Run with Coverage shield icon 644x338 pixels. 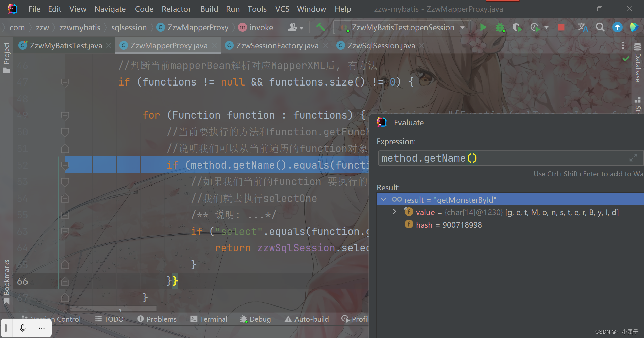pyautogui.click(x=517, y=27)
